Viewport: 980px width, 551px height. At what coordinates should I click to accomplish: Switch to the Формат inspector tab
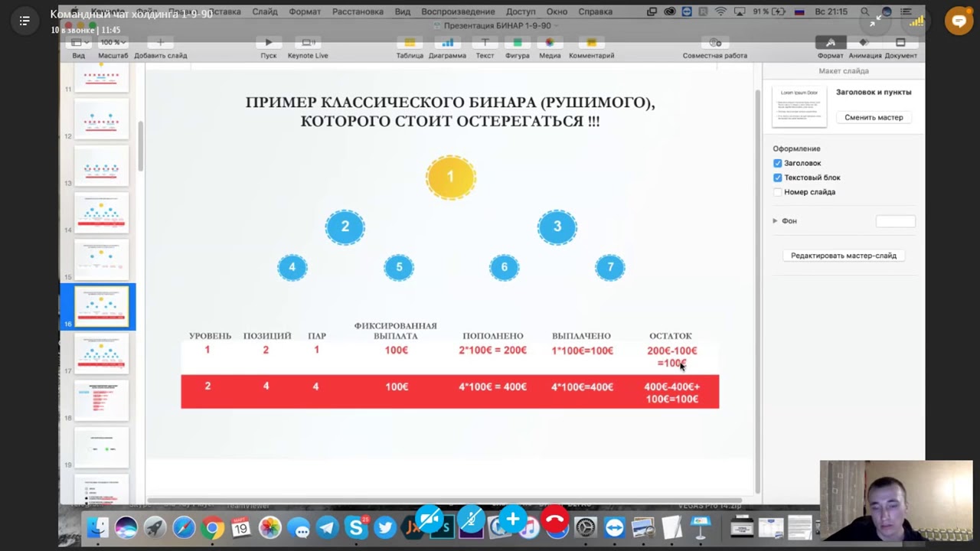coord(831,47)
